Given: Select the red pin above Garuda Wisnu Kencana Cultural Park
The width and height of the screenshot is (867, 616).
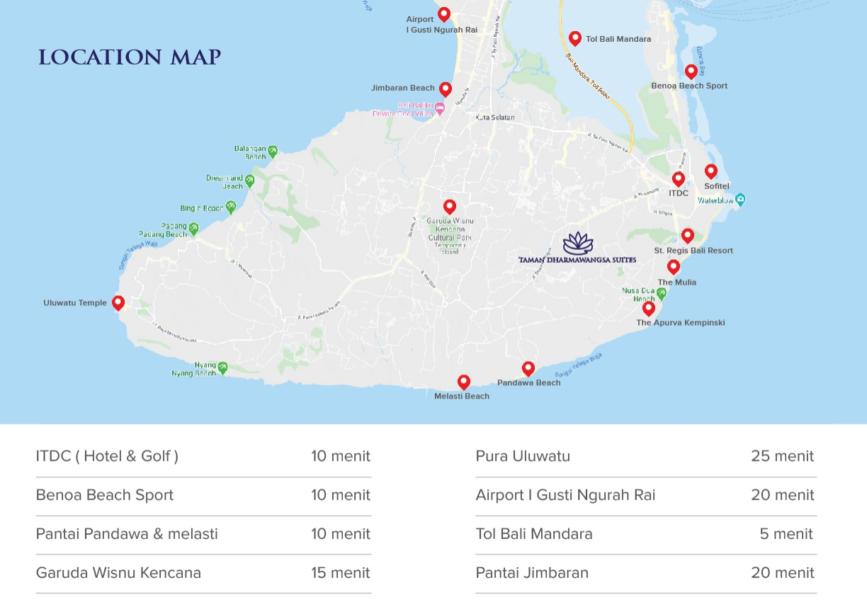Looking at the screenshot, I should click(x=450, y=207).
